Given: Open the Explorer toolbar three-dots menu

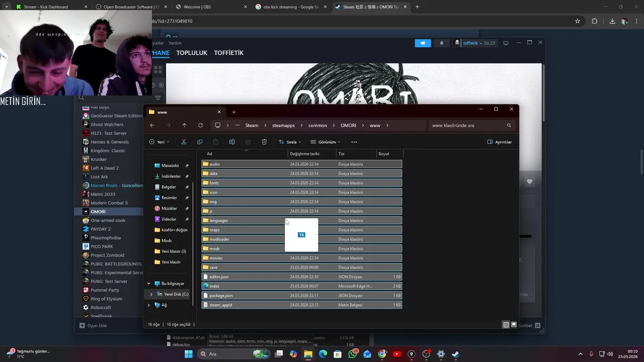Looking at the screenshot, I should click(354, 142).
